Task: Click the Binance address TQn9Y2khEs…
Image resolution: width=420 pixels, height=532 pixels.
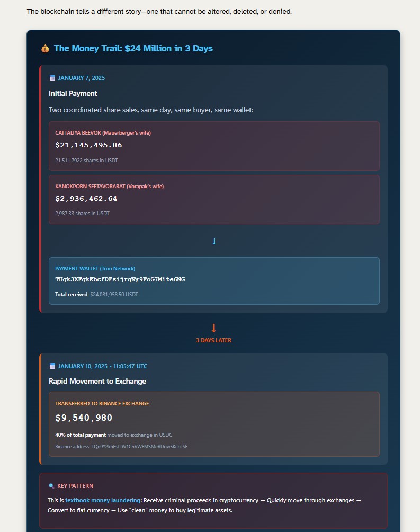Action: tap(139, 447)
